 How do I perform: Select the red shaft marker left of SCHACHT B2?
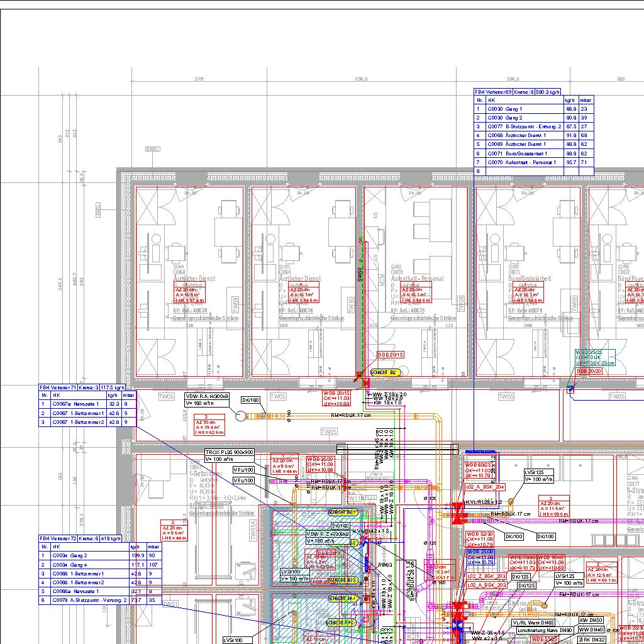(358, 377)
